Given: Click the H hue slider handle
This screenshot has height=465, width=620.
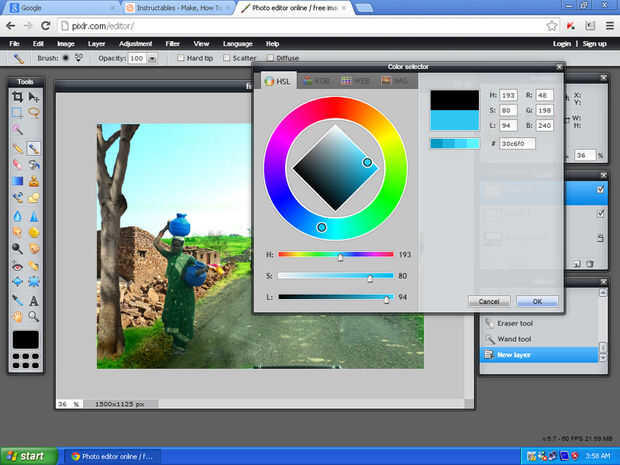Looking at the screenshot, I should click(340, 257).
